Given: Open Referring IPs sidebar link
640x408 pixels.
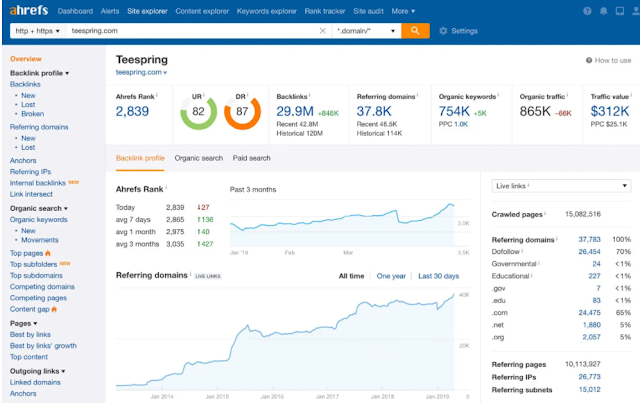Looking at the screenshot, I should (31, 172).
